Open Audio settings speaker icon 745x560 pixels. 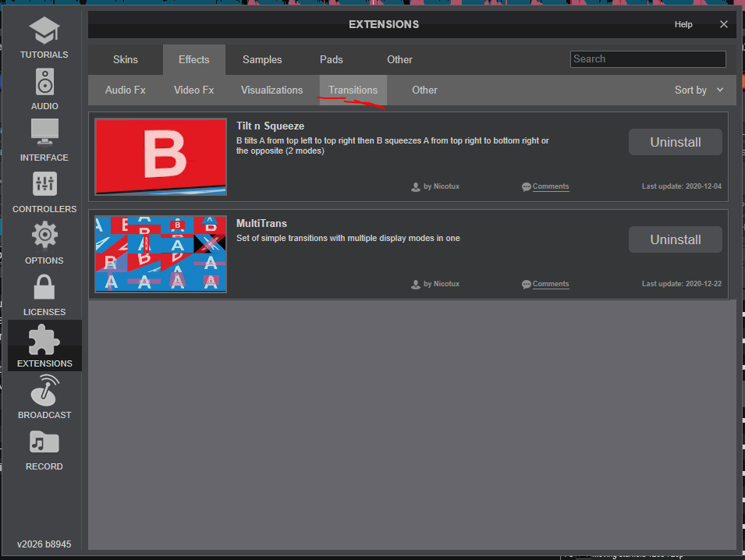tap(44, 82)
